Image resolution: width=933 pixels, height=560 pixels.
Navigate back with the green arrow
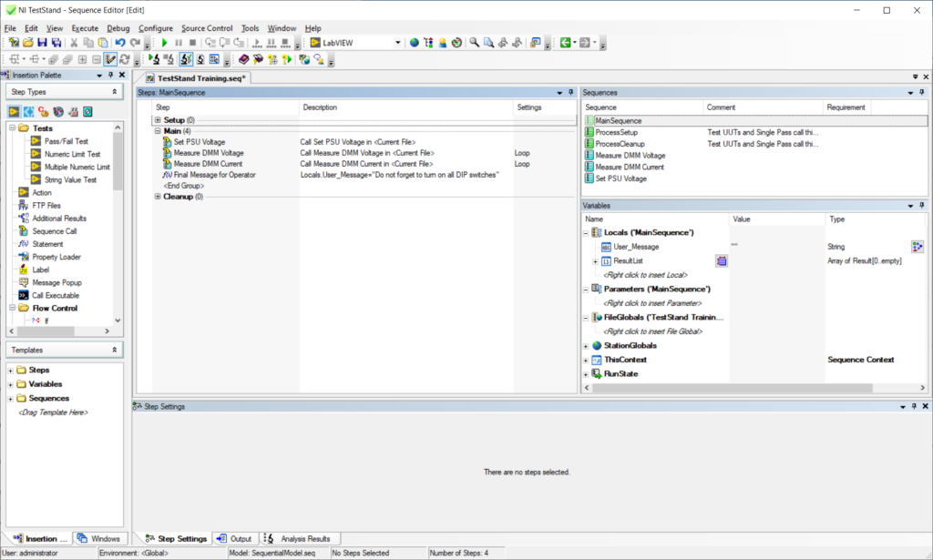tap(565, 43)
